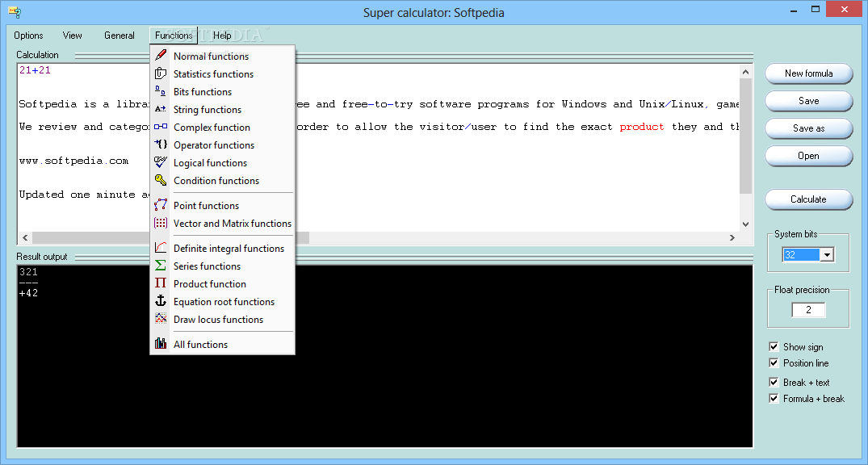Click the 321 line in Result output
The image size is (868, 465).
coord(29,272)
